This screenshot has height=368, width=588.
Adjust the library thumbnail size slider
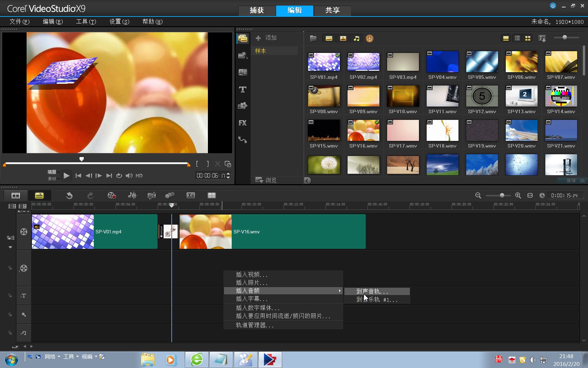565,38
